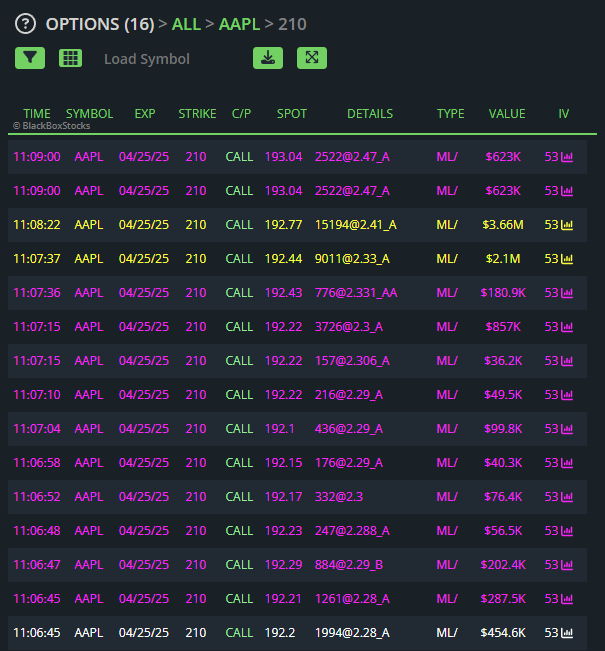The height and width of the screenshot is (651, 605).
Task: Select the 436@2.29_A details cell
Action: 349,429
